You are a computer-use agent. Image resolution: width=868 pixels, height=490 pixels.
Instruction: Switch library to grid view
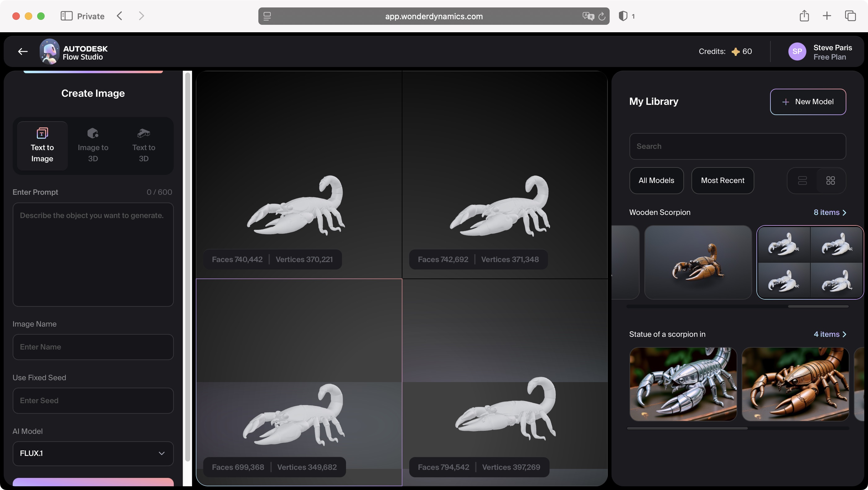pos(830,181)
